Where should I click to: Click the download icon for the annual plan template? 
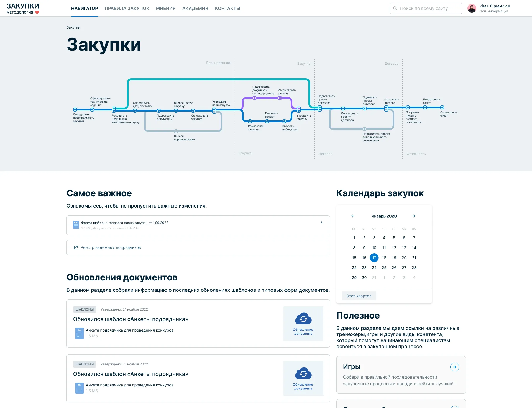(x=322, y=222)
